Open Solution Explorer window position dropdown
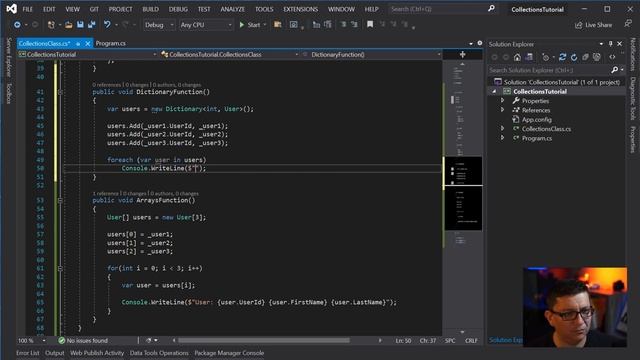The image size is (640, 360). (601, 44)
